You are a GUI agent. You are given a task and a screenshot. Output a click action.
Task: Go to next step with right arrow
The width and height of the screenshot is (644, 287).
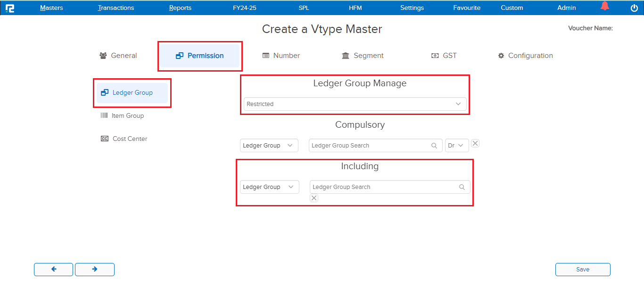pyautogui.click(x=95, y=269)
